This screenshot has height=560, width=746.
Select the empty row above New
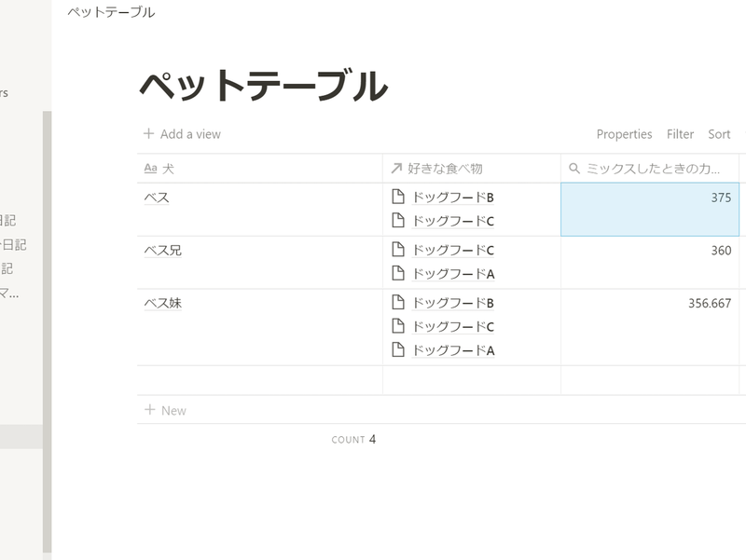click(261, 380)
